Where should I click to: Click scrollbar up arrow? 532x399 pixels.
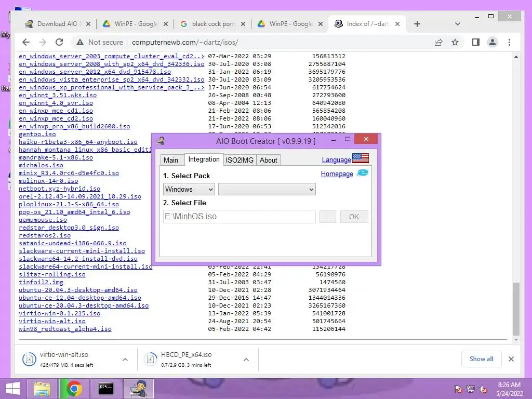516,57
